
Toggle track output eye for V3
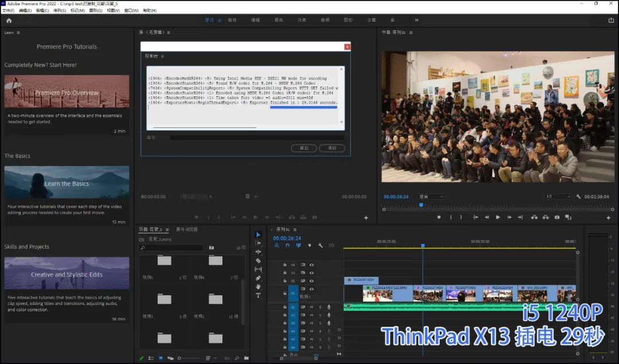pos(312,272)
